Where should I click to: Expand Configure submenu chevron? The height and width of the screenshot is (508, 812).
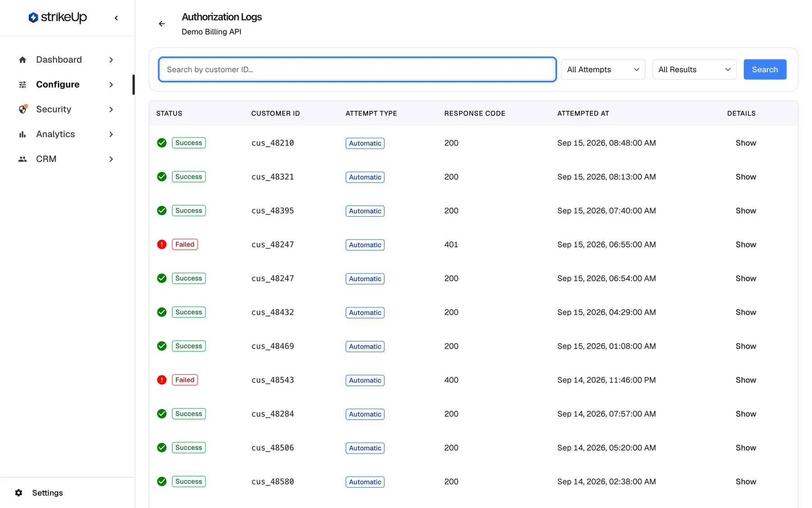pos(111,84)
